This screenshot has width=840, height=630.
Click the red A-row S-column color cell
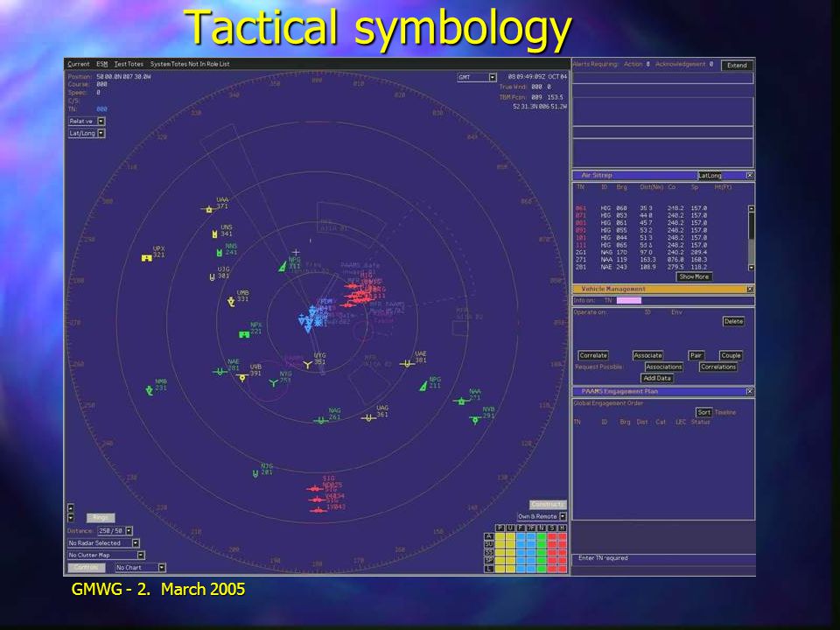[x=552, y=535]
